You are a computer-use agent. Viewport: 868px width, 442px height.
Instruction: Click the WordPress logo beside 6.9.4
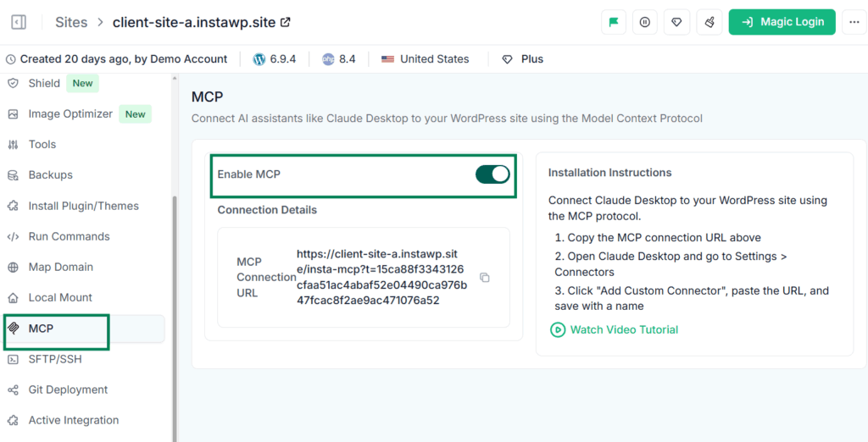259,59
